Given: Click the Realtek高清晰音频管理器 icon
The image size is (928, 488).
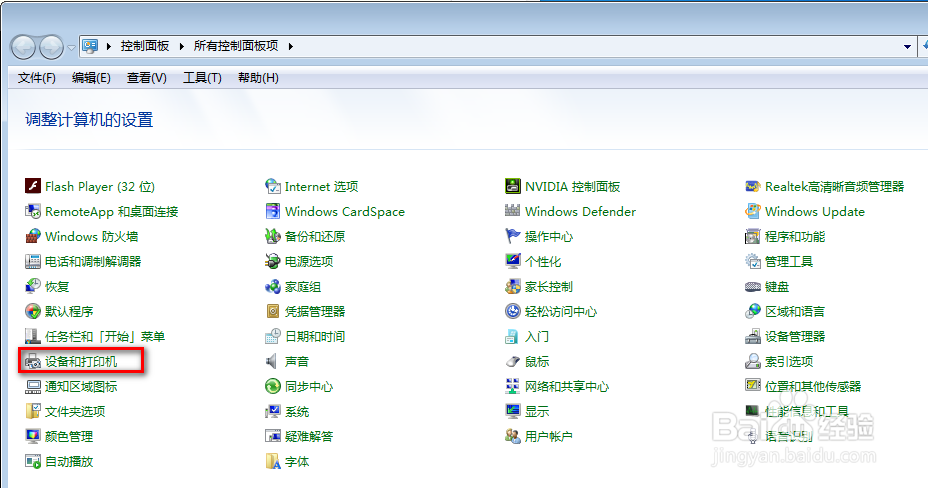Looking at the screenshot, I should point(752,186).
